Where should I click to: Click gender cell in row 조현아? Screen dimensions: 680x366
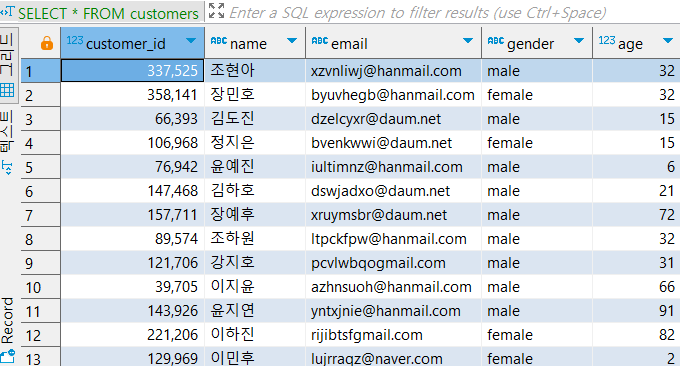tap(537, 71)
